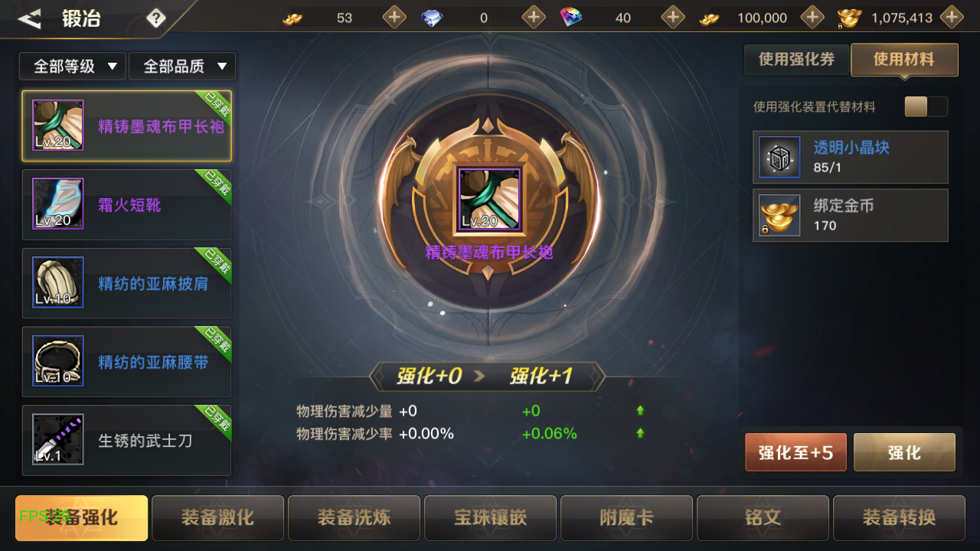Open the 全部等级 level filter dropdown
The width and height of the screenshot is (980, 551).
pos(73,67)
